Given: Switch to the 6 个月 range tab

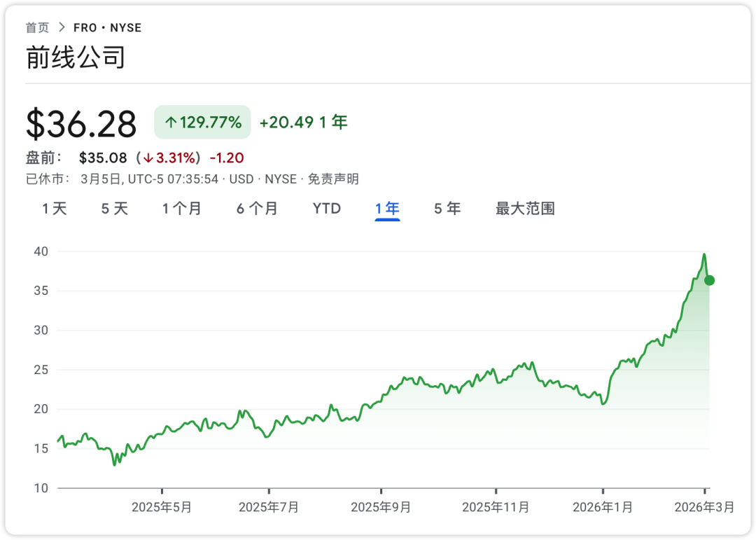Looking at the screenshot, I should (x=257, y=209).
